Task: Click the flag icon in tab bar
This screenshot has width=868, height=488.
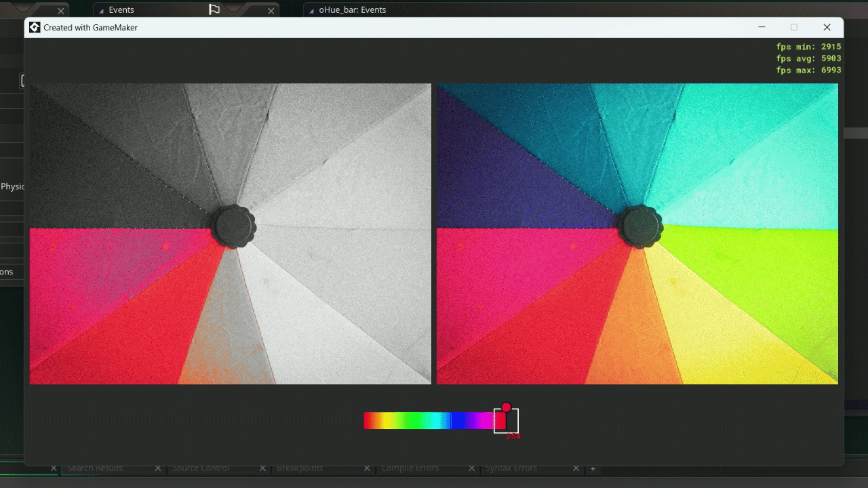Action: click(214, 9)
